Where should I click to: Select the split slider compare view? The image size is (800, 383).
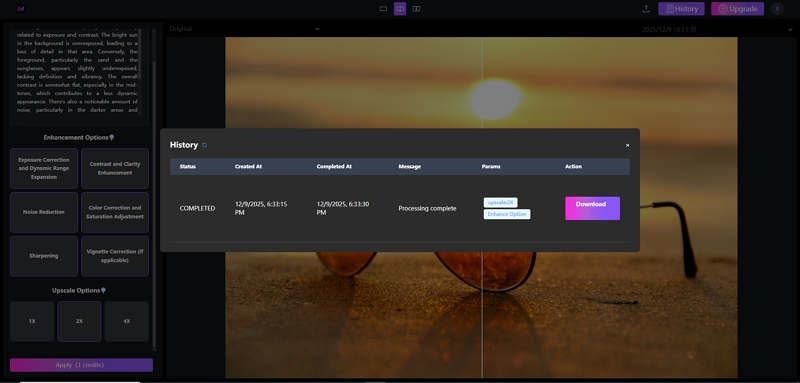(400, 9)
